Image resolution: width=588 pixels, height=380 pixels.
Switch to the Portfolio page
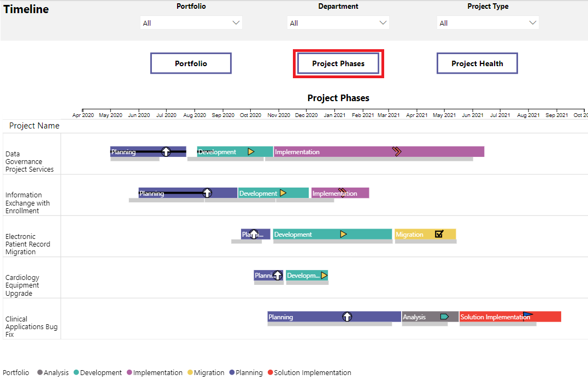(190, 63)
